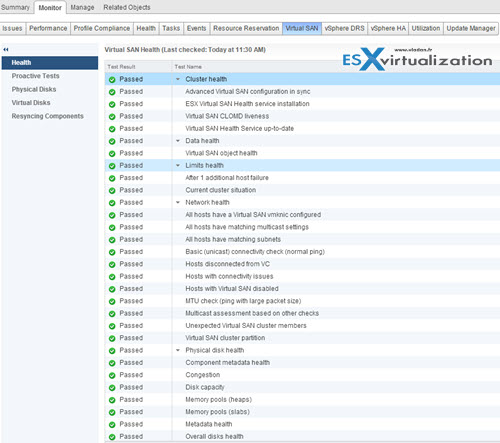This screenshot has height=443, width=500.
Task: Open the Summary tab
Action: 15,7
